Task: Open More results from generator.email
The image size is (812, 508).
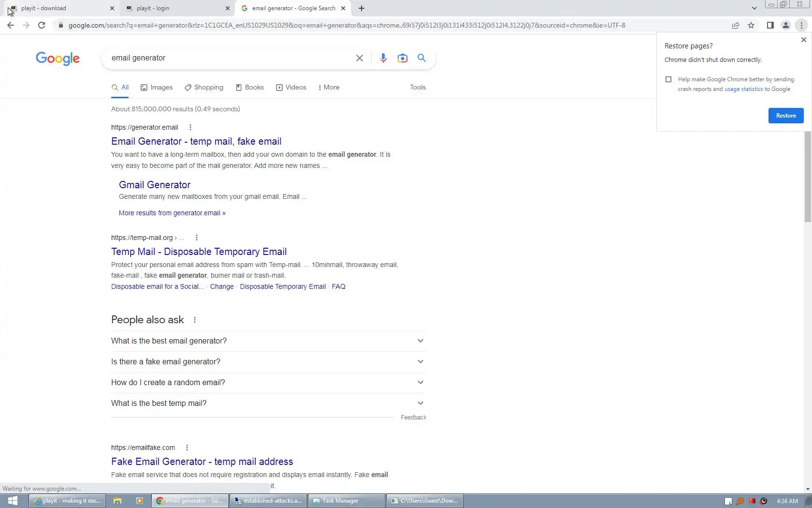Action: point(172,213)
